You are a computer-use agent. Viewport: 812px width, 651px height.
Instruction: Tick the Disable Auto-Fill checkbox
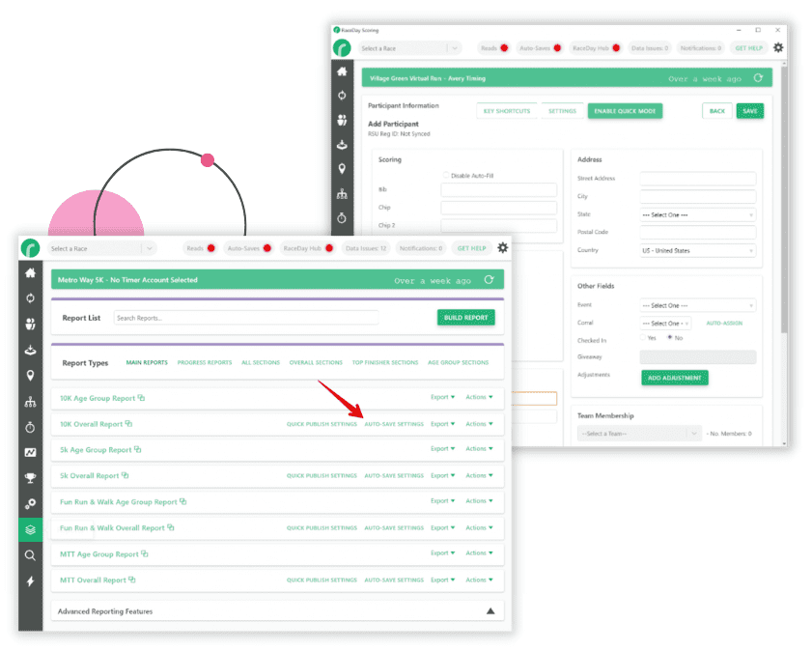click(x=446, y=175)
